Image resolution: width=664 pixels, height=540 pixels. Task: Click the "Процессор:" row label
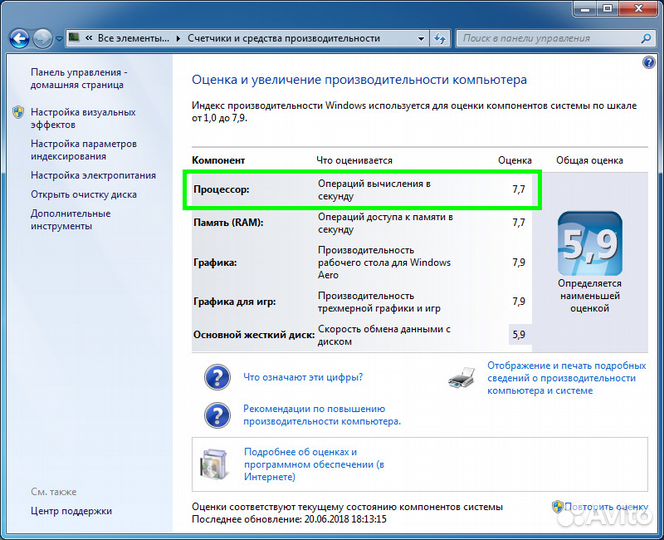221,189
